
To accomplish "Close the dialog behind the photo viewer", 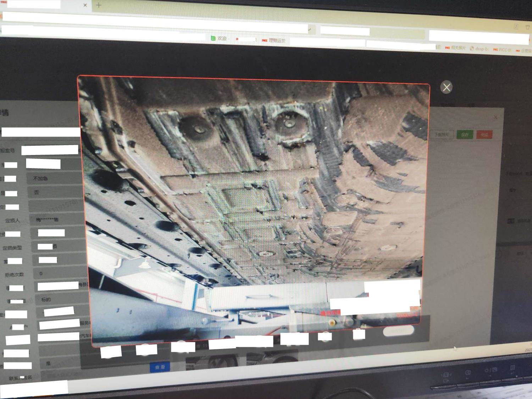I will tap(496, 117).
